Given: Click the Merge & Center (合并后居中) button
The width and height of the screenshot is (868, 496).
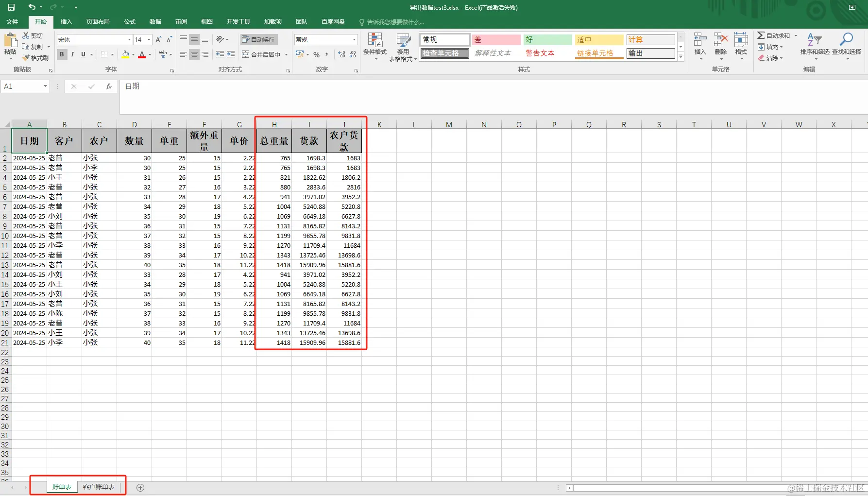Looking at the screenshot, I should [x=261, y=54].
